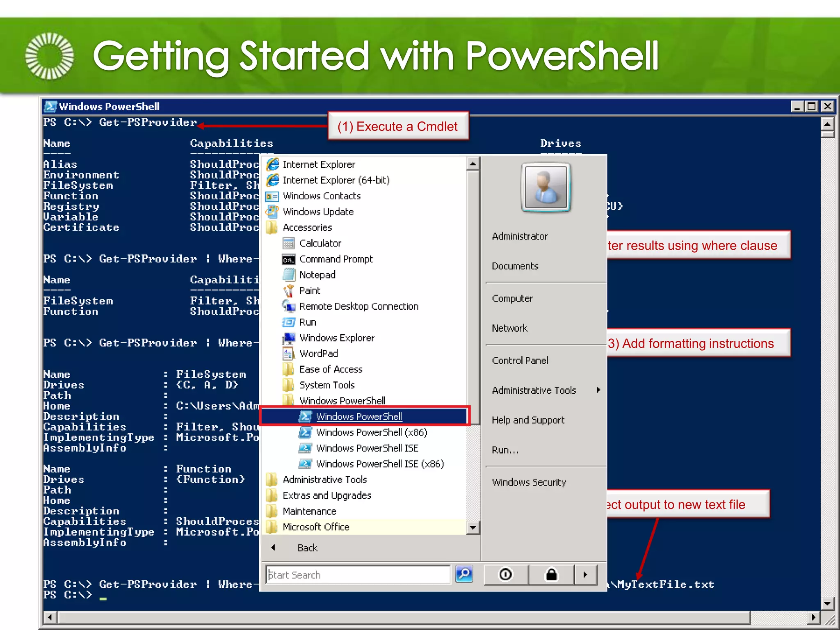Open the shutdown options arrow
Viewport: 840px width, 630px height.
[585, 575]
